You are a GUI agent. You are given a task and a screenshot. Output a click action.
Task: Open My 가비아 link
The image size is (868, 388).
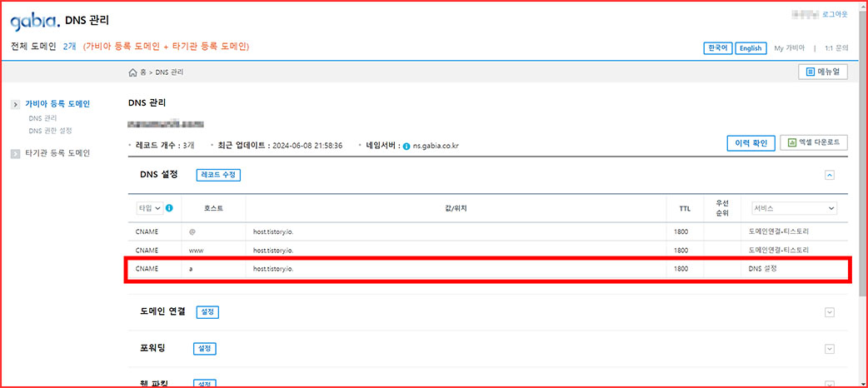coord(790,48)
